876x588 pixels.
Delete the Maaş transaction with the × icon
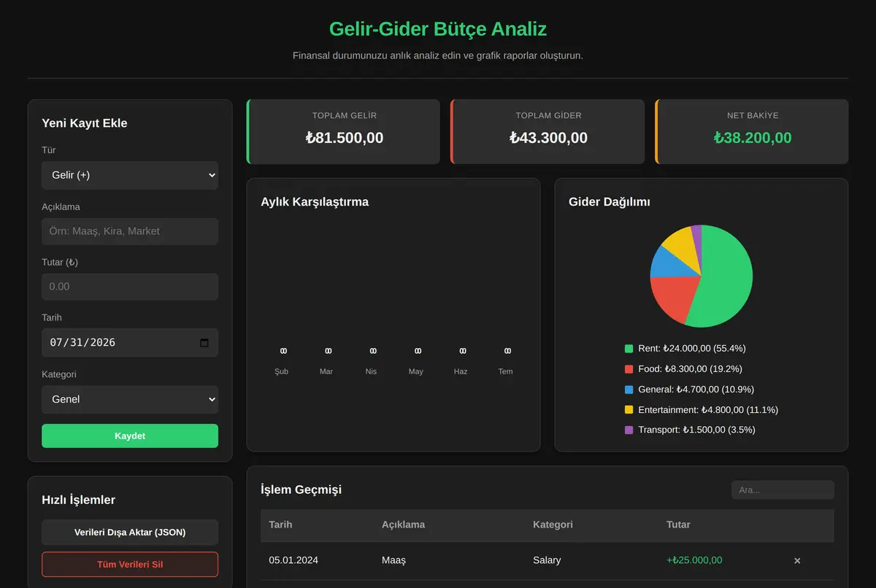click(x=797, y=560)
